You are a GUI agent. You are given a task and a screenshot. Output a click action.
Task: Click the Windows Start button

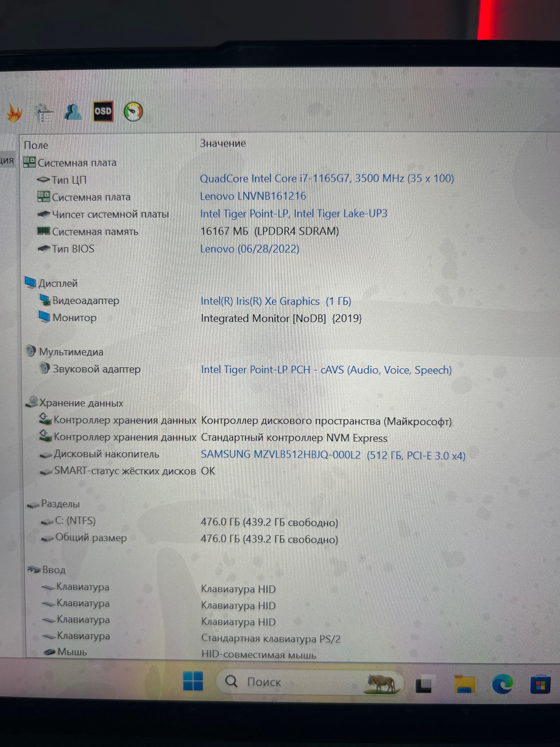(193, 681)
